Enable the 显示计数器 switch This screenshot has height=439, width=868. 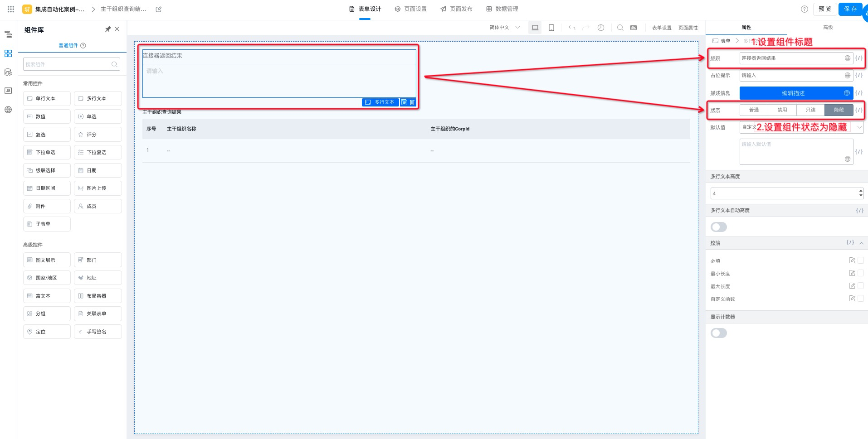[x=718, y=333]
